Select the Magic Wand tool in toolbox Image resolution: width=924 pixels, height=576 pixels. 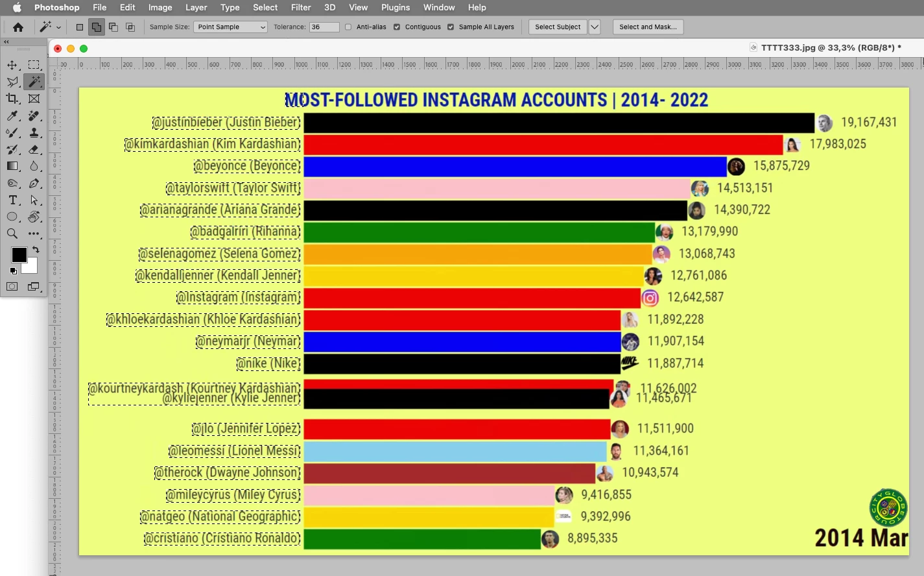pos(34,82)
